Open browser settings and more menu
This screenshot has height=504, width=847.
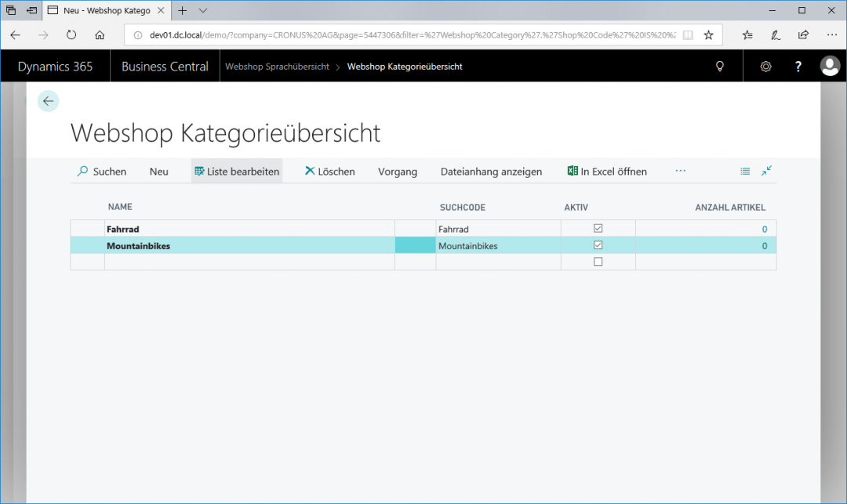pyautogui.click(x=832, y=35)
